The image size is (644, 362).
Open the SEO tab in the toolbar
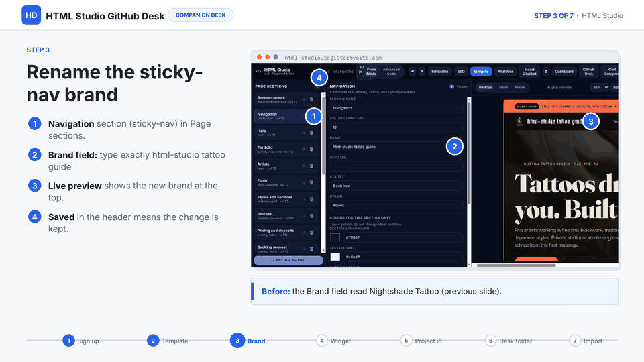pos(461,72)
